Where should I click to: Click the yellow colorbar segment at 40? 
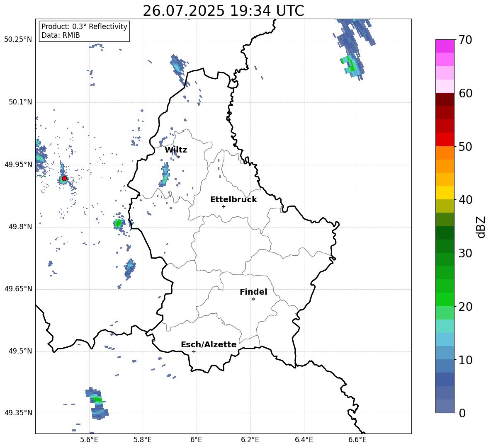(445, 193)
